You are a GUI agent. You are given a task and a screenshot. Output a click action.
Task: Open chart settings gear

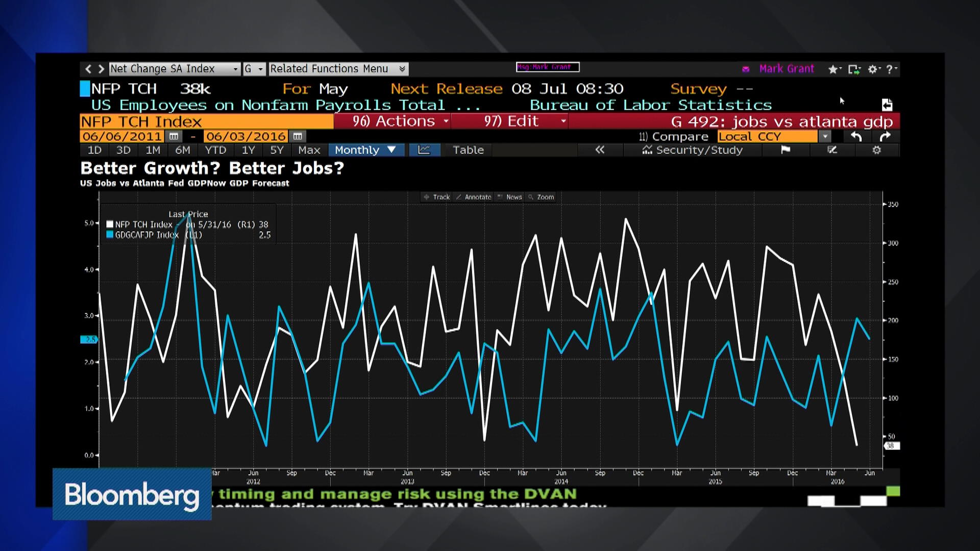[877, 150]
